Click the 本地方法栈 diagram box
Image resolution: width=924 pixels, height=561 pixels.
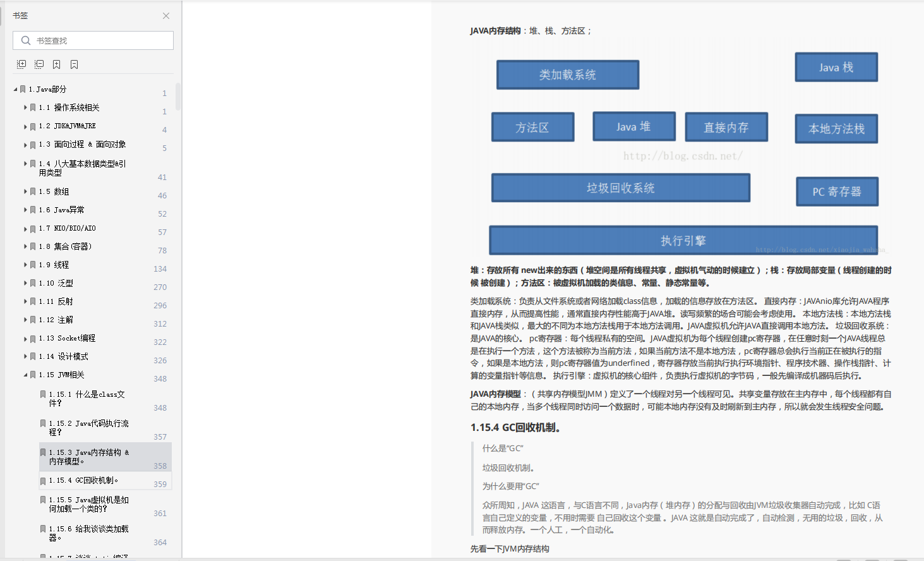point(836,129)
